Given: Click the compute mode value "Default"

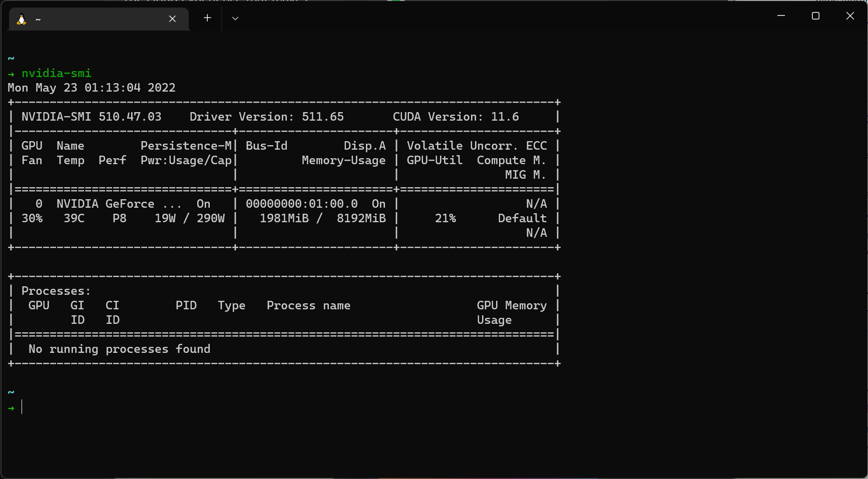Looking at the screenshot, I should pyautogui.click(x=523, y=219).
